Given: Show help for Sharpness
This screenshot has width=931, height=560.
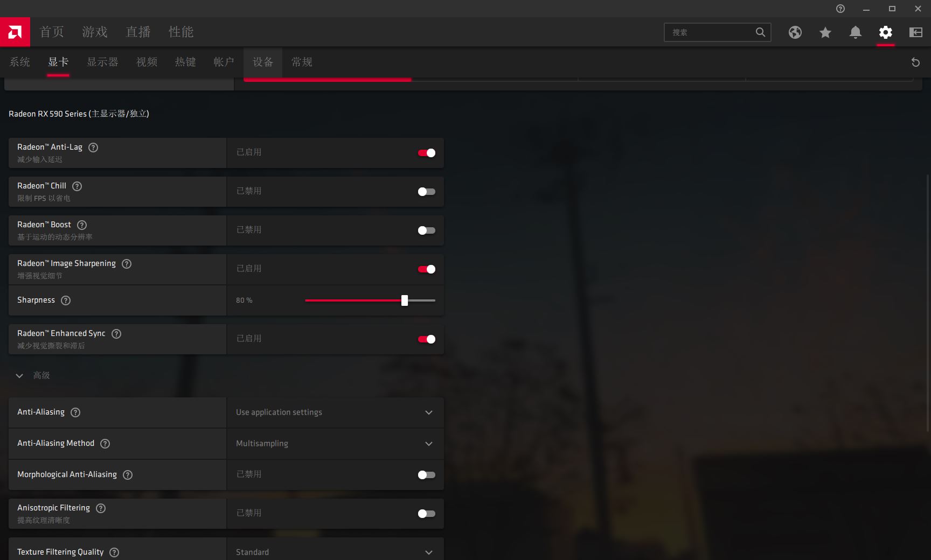Looking at the screenshot, I should tap(66, 300).
